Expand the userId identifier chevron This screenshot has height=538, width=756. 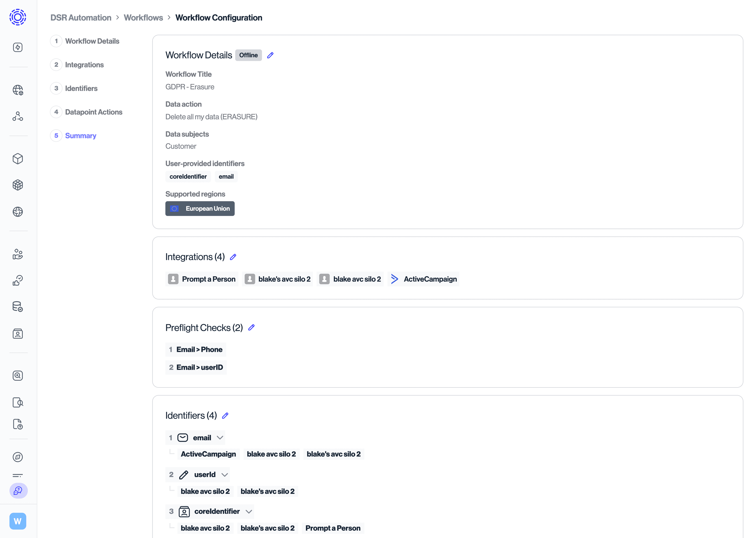[x=224, y=474]
